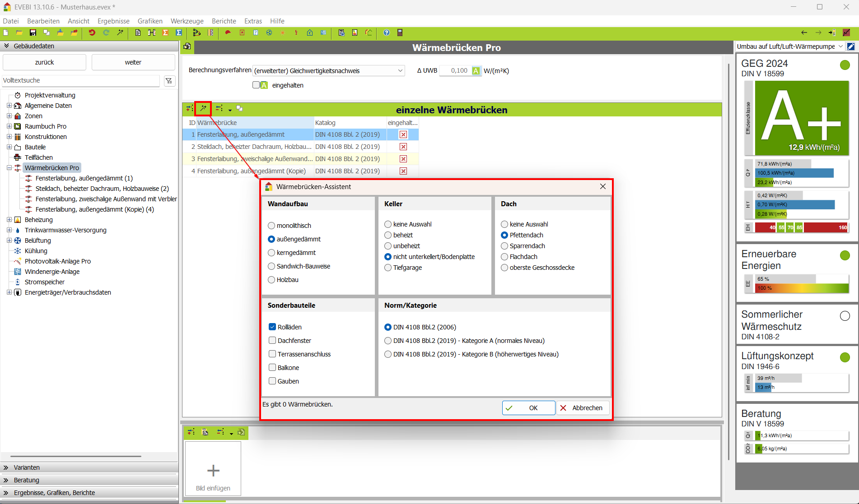This screenshot has height=504, width=859.
Task: Open the variant dropdown Umbau auf Luft/Luft-Wärmepumpe
Action: pos(789,46)
